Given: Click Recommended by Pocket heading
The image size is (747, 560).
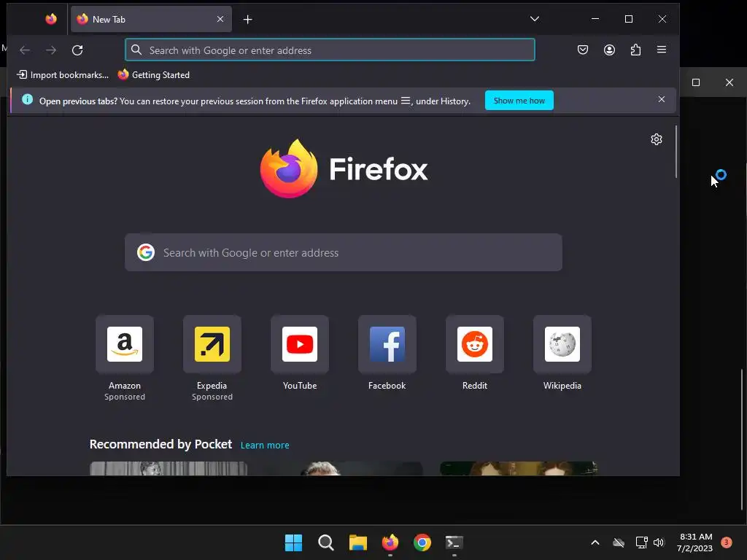Looking at the screenshot, I should 160,444.
